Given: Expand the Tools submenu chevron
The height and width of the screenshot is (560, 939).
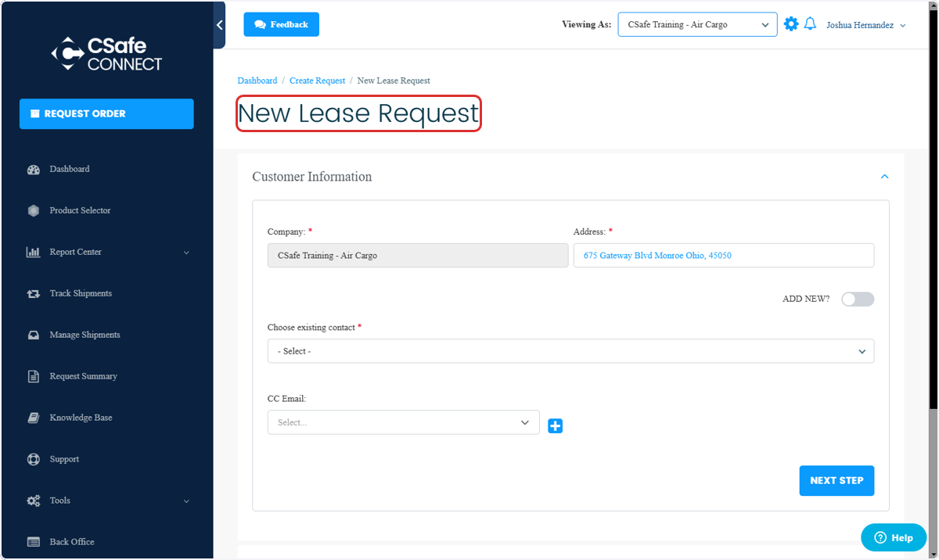Looking at the screenshot, I should 186,501.
